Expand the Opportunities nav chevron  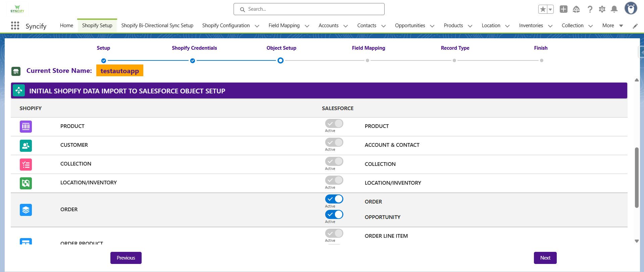tap(432, 26)
